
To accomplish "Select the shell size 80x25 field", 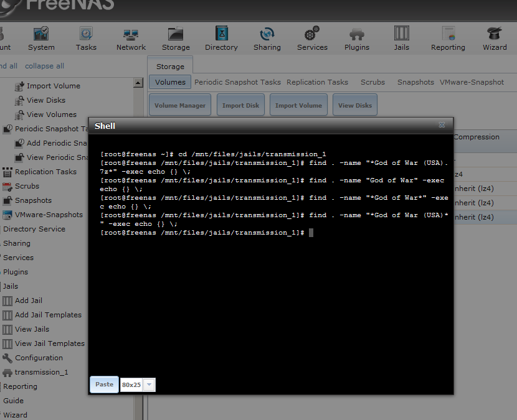I will [x=131, y=385].
